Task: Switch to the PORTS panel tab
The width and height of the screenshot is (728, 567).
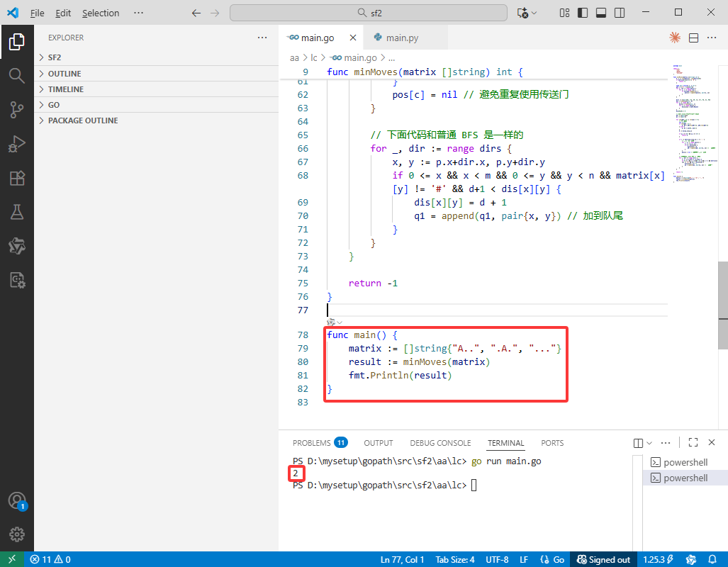Action: coord(552,442)
